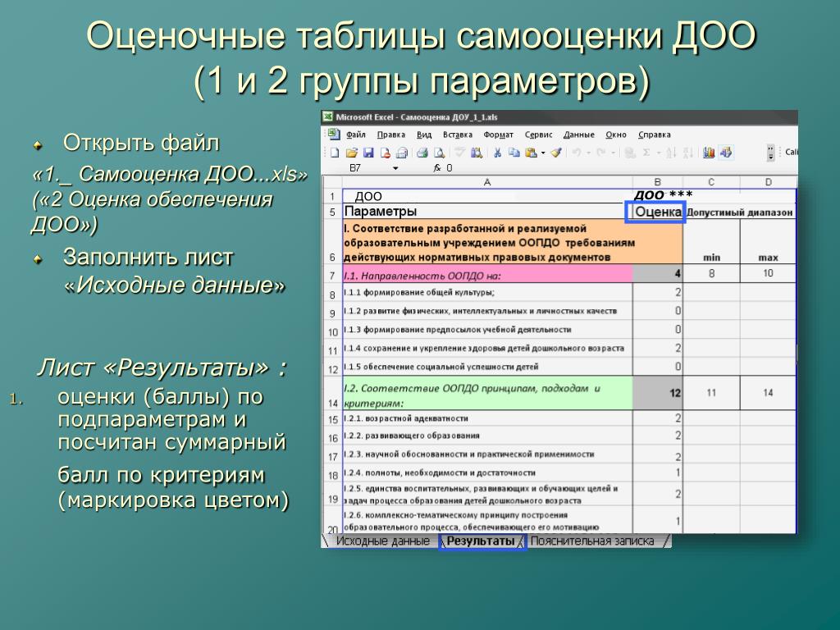Copy with the two-pages icon

(x=514, y=153)
